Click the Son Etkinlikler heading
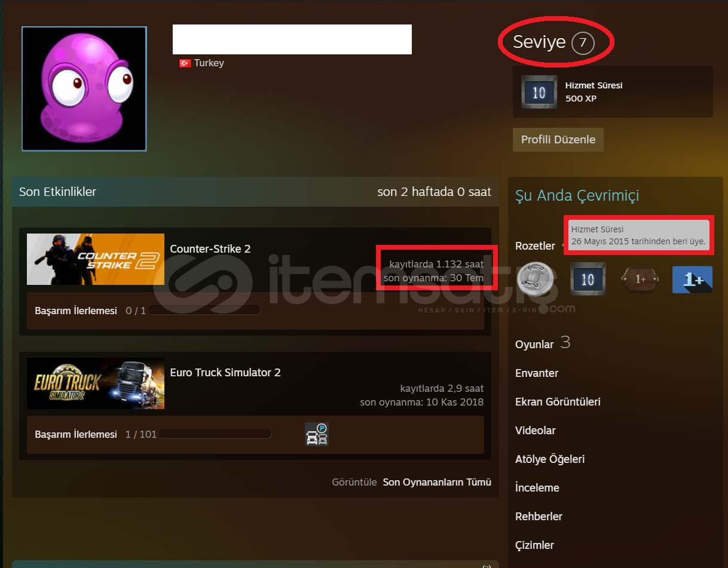This screenshot has width=728, height=568. [x=57, y=192]
